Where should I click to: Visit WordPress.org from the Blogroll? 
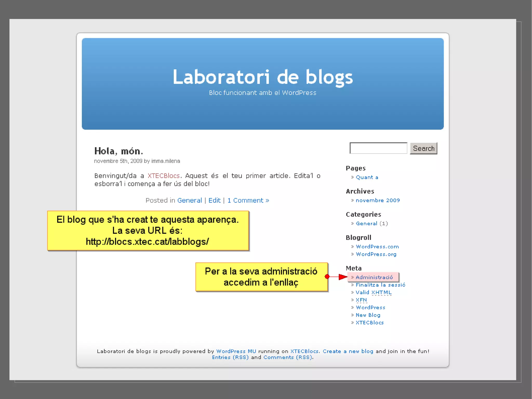376,254
